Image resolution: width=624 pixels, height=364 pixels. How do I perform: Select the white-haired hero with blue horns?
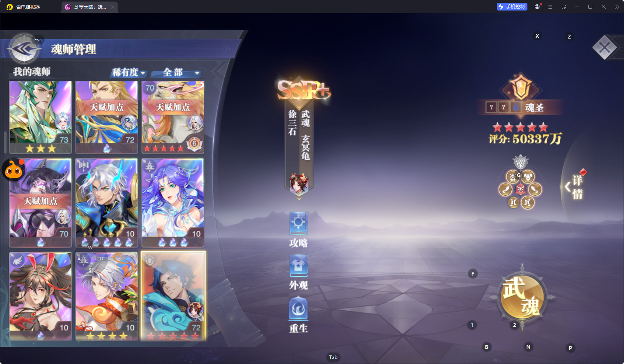point(107,203)
